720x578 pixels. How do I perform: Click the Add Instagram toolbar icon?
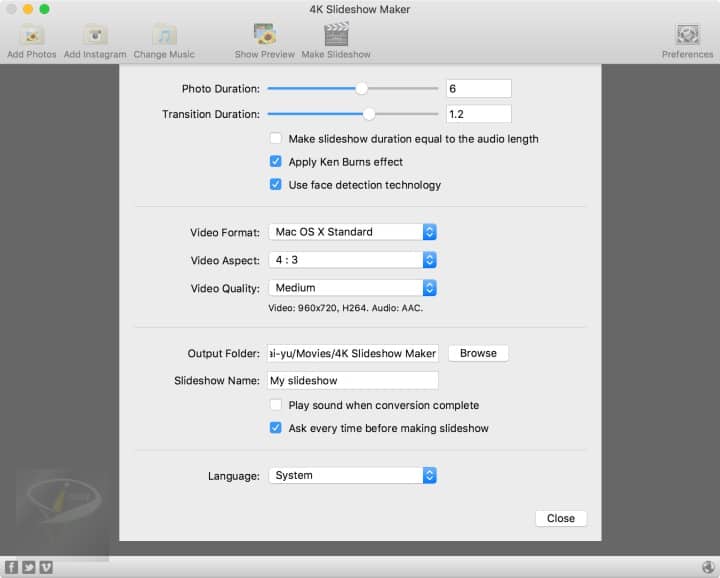tap(95, 36)
